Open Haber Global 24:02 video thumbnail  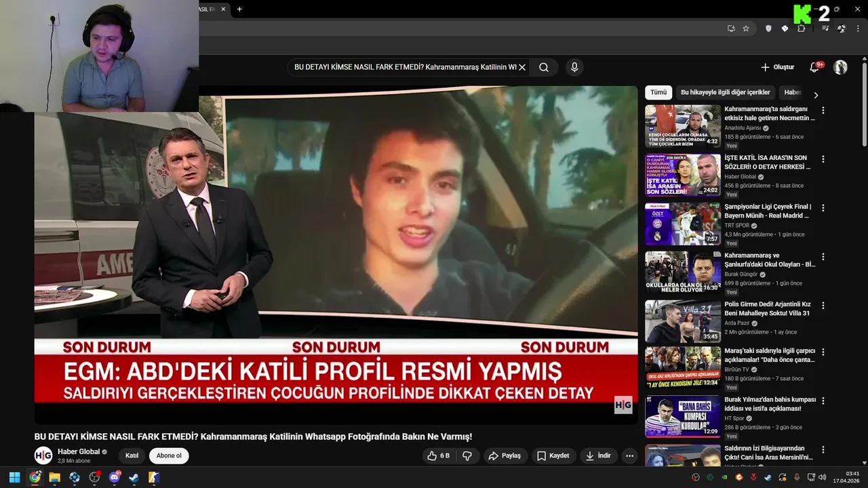point(683,175)
